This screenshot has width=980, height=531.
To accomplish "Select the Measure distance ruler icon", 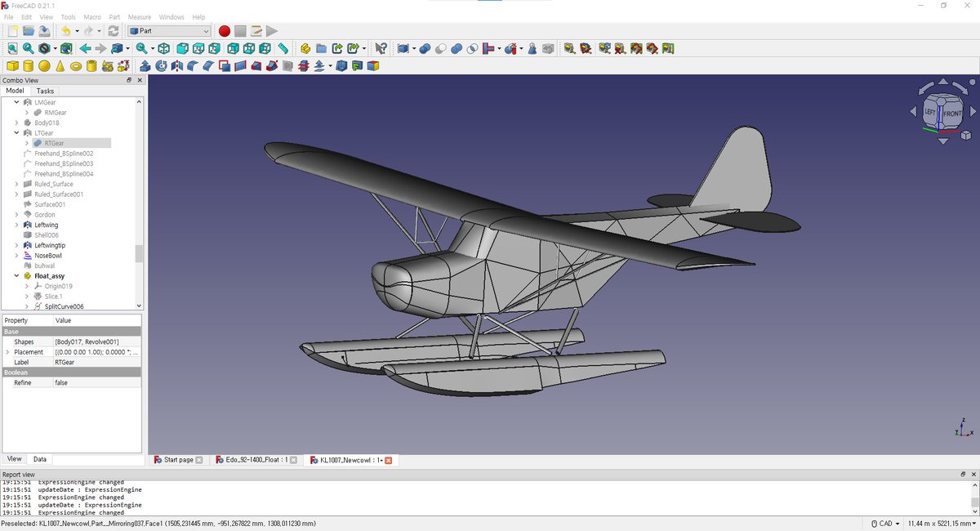I will click(x=283, y=49).
